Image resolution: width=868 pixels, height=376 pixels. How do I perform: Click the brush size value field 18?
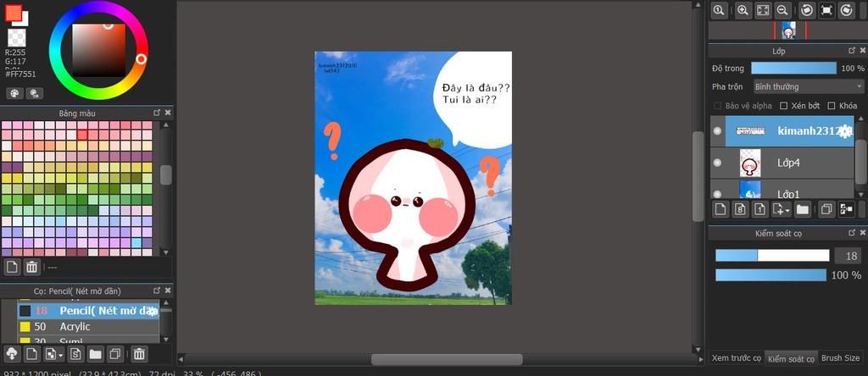848,256
